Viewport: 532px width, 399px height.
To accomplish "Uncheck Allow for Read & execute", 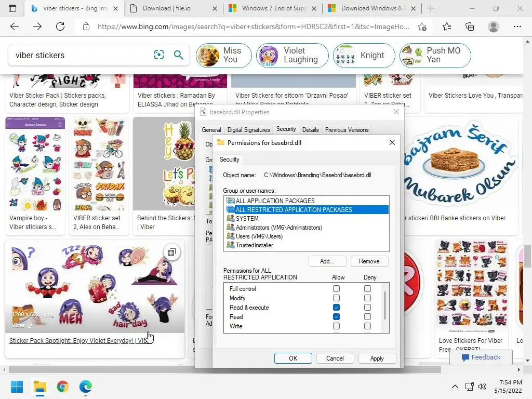I will point(336,308).
